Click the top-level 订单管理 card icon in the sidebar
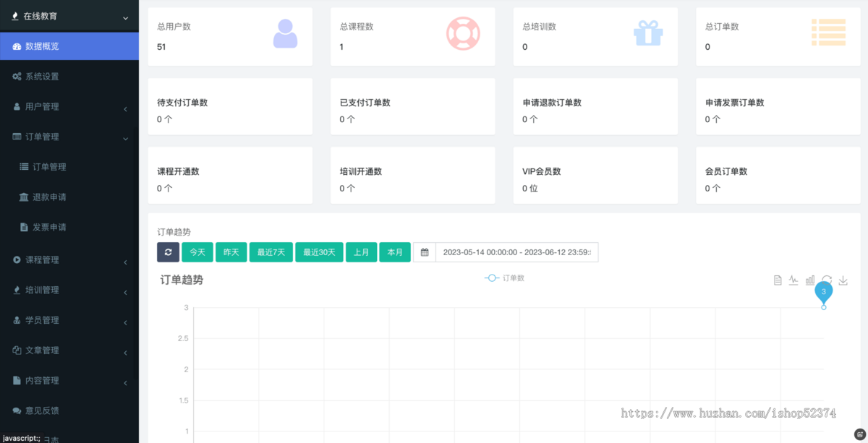The height and width of the screenshot is (443, 868). point(17,137)
